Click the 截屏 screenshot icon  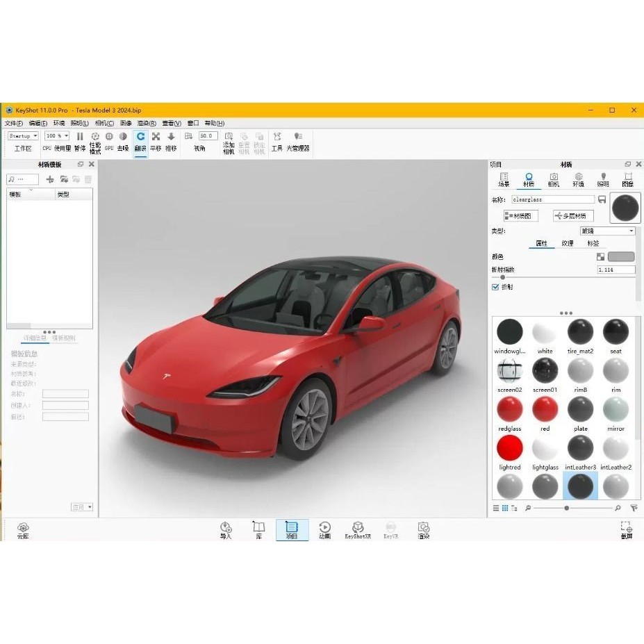click(627, 530)
